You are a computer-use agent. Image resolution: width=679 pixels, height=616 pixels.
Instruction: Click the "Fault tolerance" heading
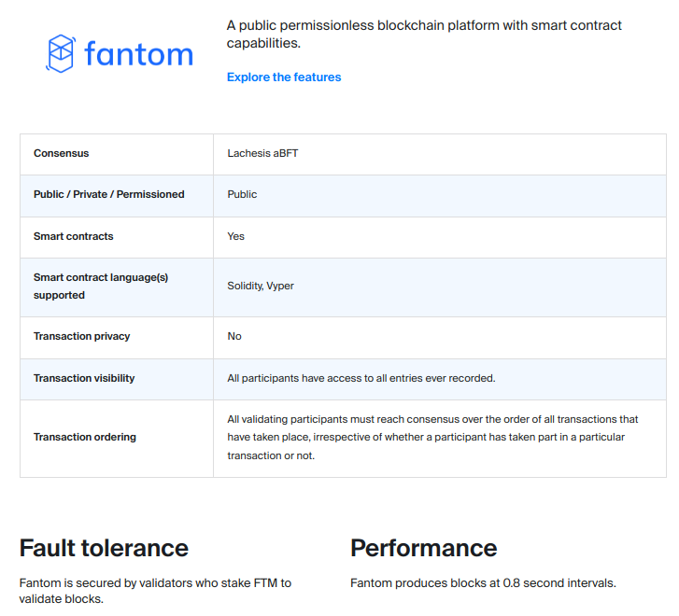[104, 548]
